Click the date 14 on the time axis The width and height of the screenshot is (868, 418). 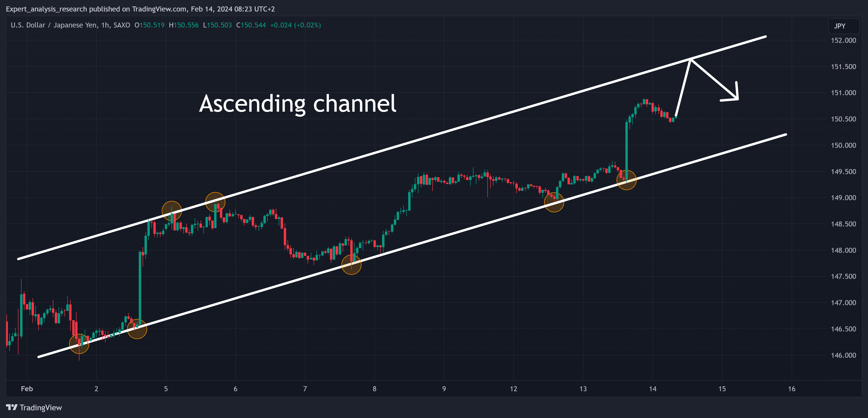(652, 389)
